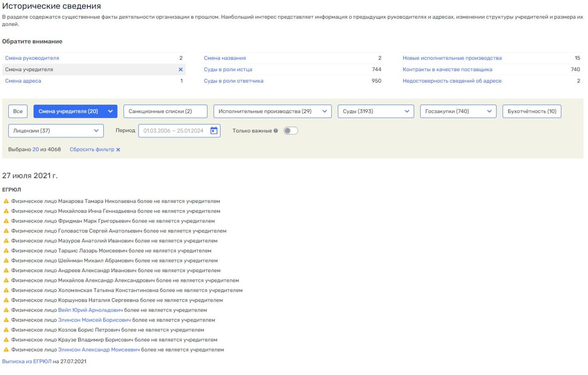This screenshot has height=375, width=588.
Task: Click the Период date range field
Action: click(175, 131)
